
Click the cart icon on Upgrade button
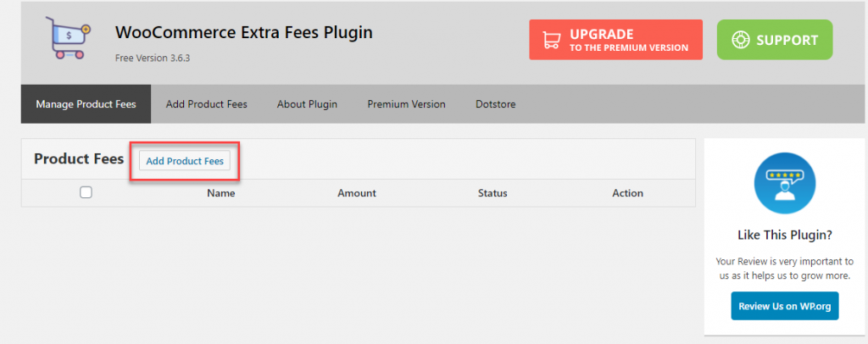coord(551,40)
